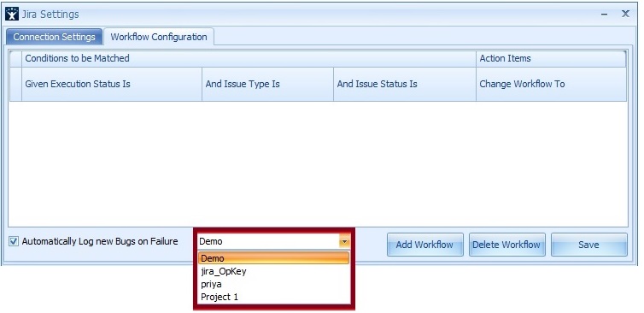This screenshot has width=644, height=313.
Task: Choose jira_OpKey from the project list
Action: (x=273, y=271)
